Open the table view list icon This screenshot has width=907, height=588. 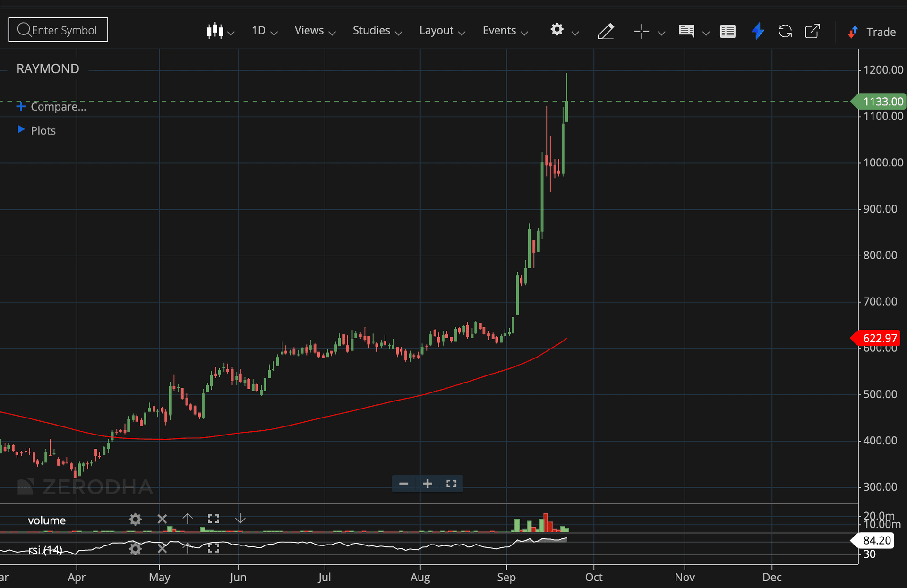pos(727,32)
